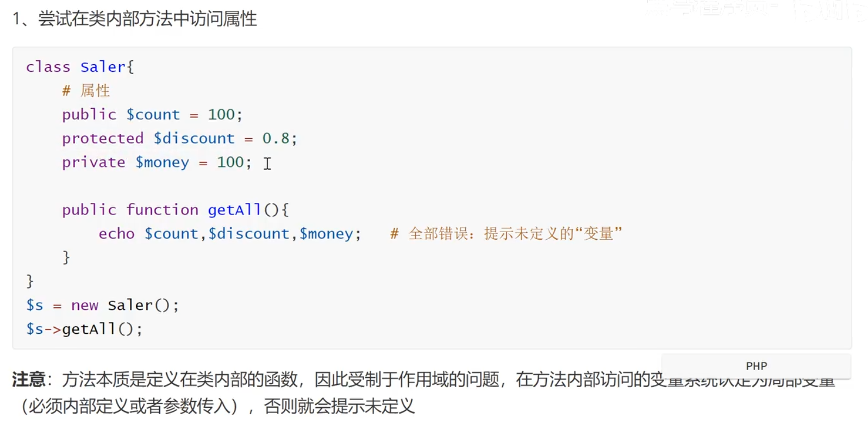This screenshot has width=868, height=424.
Task: Click the 'function' keyword
Action: 162,210
